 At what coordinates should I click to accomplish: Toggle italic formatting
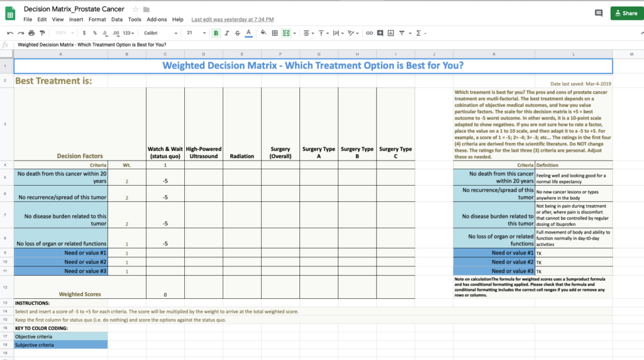click(x=226, y=33)
